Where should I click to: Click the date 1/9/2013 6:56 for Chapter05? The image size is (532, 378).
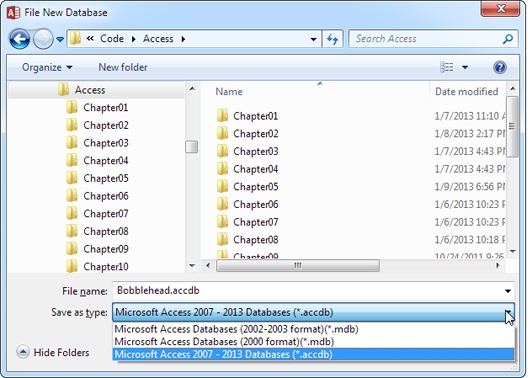tap(470, 187)
